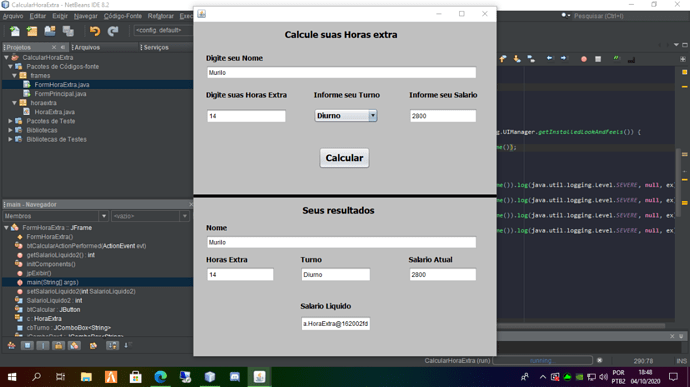Click the Shift Line Left icon
This screenshot has width=690, height=387.
pyautogui.click(x=550, y=59)
